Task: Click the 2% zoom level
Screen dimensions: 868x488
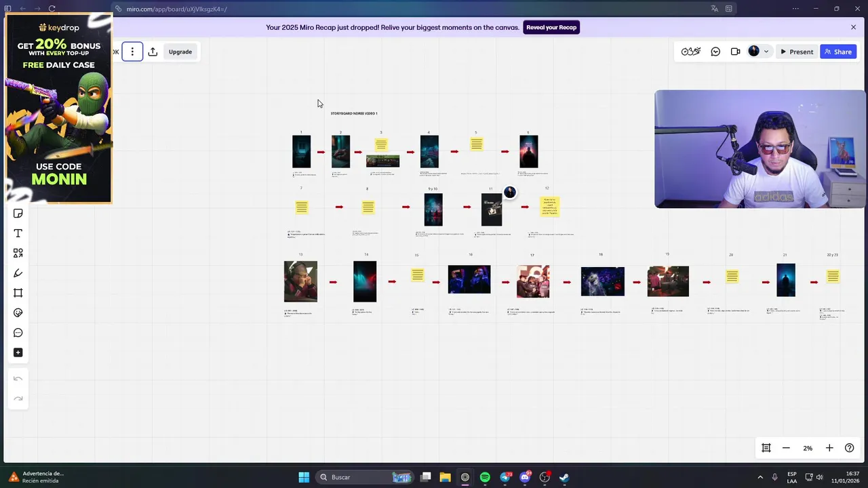Action: click(808, 448)
